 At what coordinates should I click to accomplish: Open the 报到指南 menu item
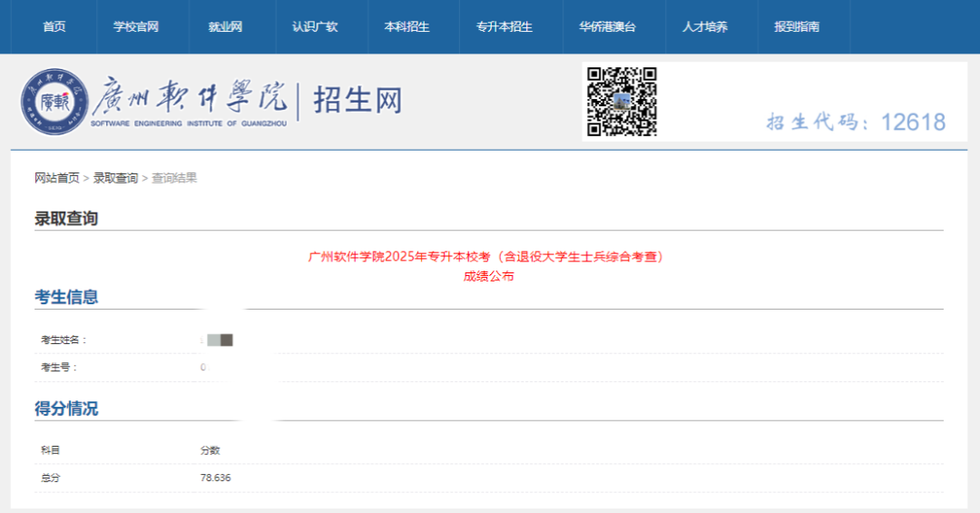click(x=797, y=26)
